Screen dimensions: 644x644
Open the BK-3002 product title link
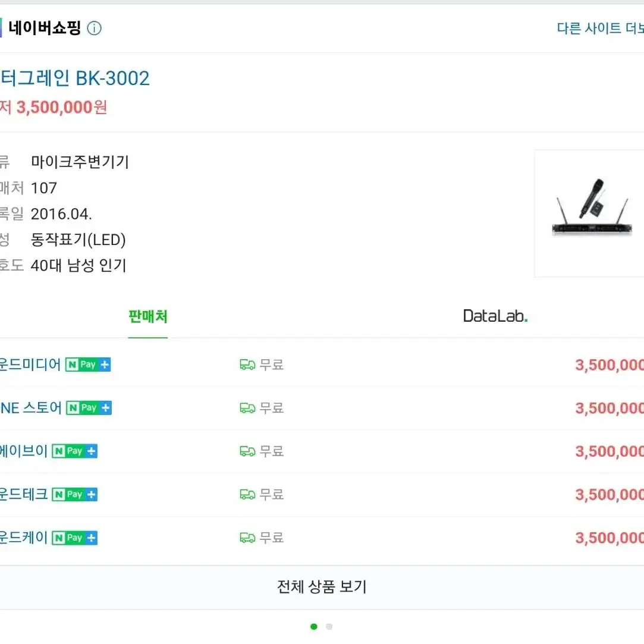pyautogui.click(x=75, y=78)
